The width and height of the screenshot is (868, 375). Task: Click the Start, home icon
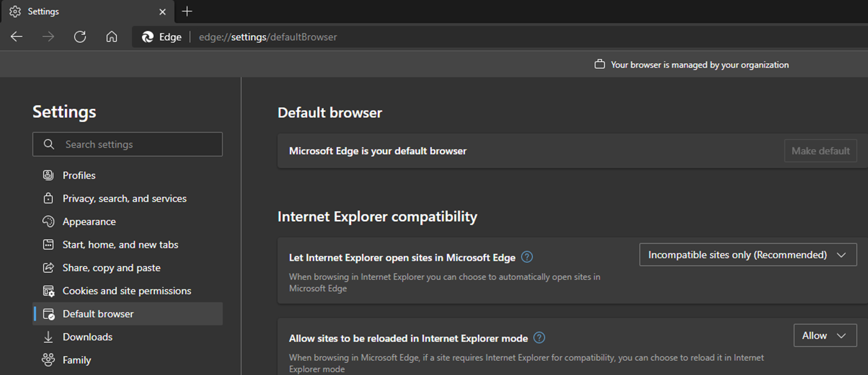pyautogui.click(x=48, y=244)
